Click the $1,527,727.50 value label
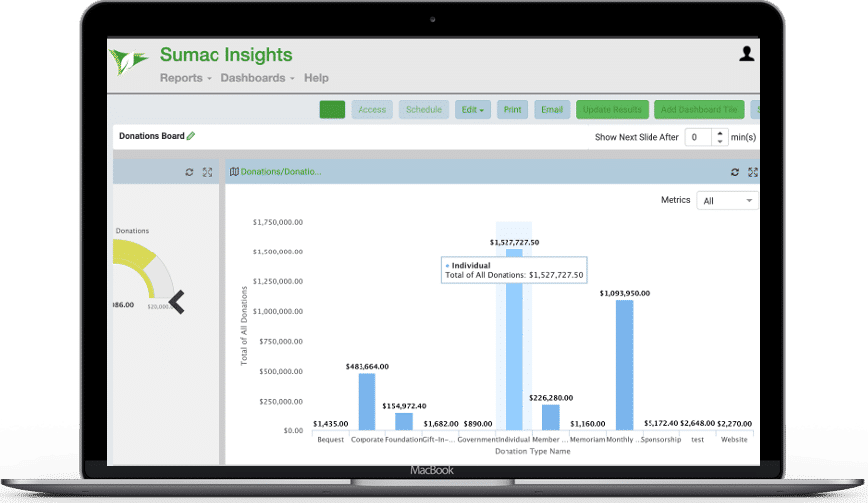The height and width of the screenshot is (503, 868). 514,243
